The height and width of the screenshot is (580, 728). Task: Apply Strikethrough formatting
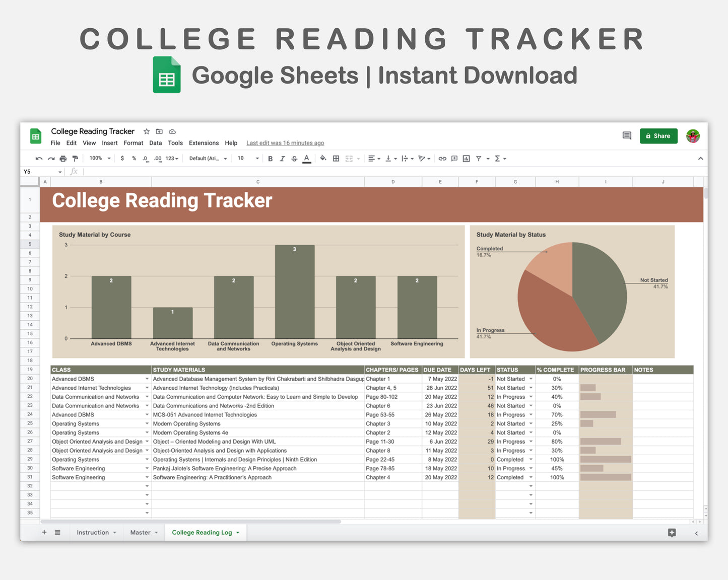[x=294, y=158]
